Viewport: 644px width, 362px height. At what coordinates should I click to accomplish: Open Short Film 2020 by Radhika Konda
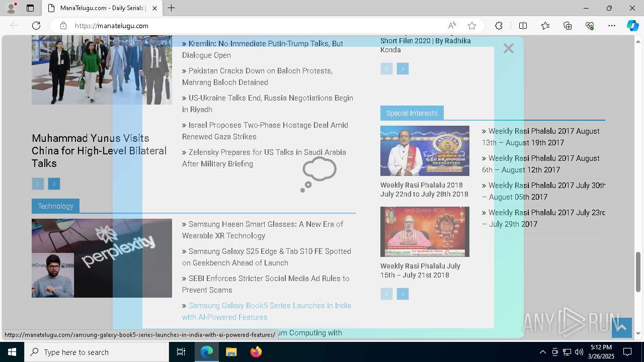click(x=426, y=45)
